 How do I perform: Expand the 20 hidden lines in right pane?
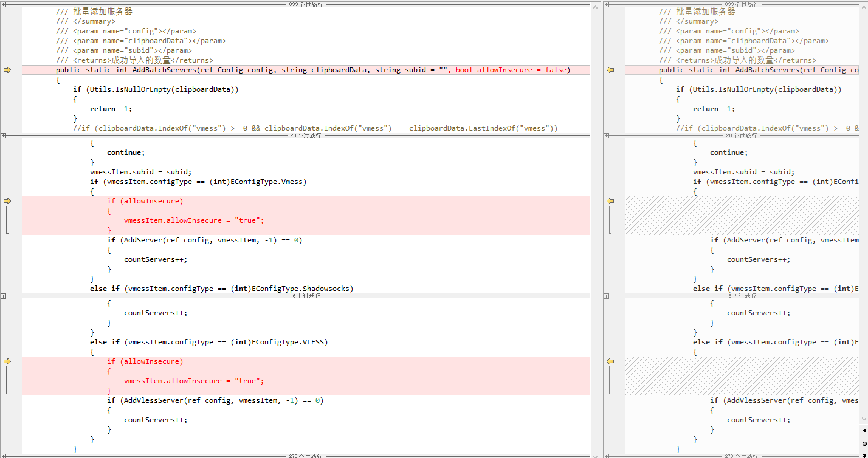coord(606,135)
